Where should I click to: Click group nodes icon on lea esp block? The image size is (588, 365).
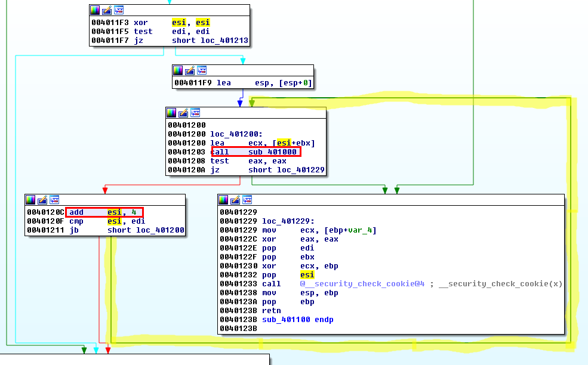point(202,70)
